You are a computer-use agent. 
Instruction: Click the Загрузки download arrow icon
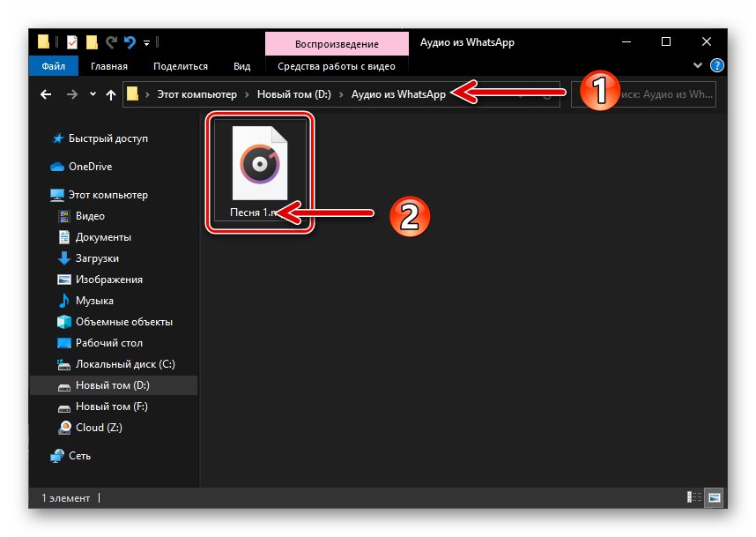63,258
